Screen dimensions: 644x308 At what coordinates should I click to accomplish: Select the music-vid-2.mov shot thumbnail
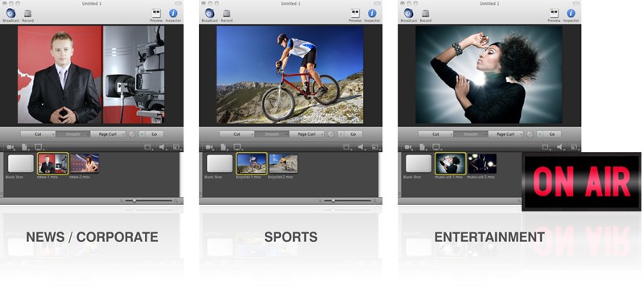(481, 163)
